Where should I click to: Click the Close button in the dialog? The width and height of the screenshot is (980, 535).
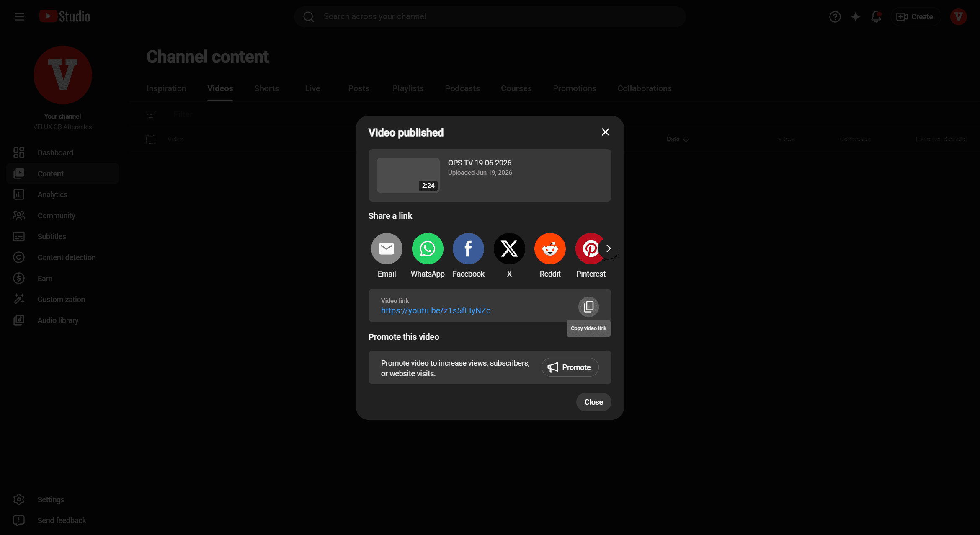point(593,402)
